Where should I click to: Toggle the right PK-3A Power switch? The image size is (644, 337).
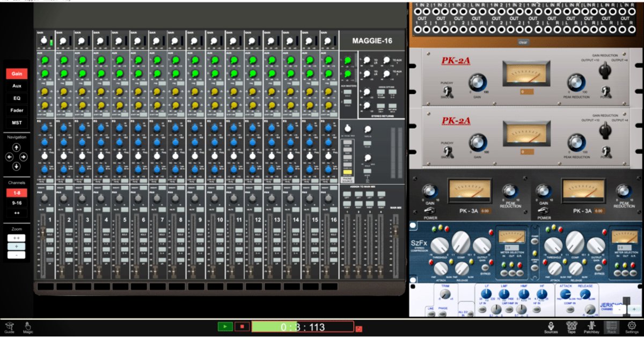(x=543, y=210)
